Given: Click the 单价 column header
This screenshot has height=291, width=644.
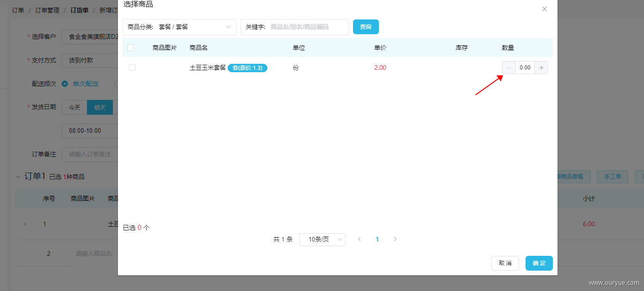Looking at the screenshot, I should [380, 48].
